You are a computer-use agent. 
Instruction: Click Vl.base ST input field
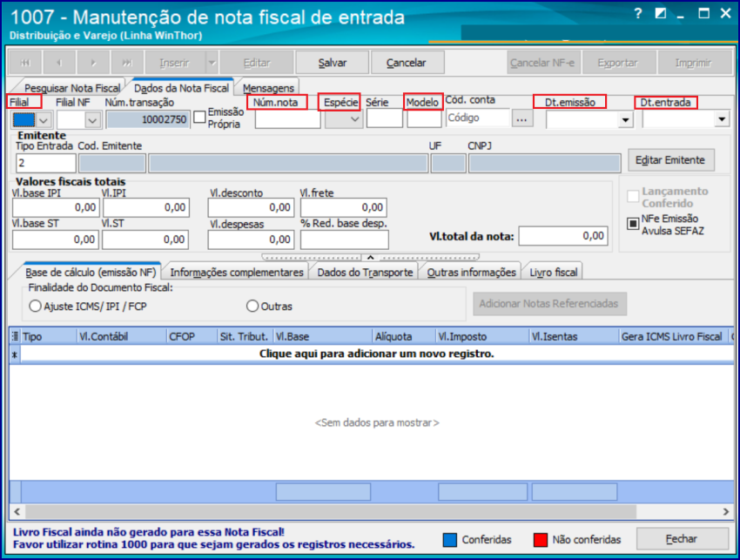tap(56, 240)
